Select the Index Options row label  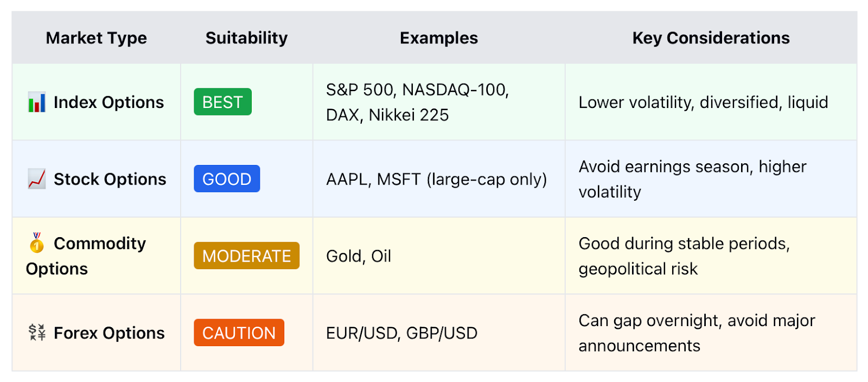(108, 102)
